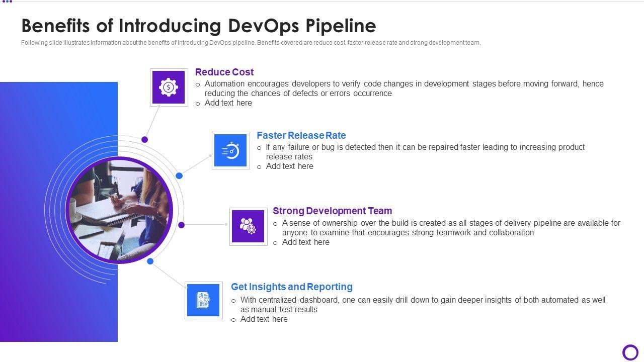The width and height of the screenshot is (644, 362).
Task: Click the Reduce Cost gear-dollar icon
Action: click(169, 87)
